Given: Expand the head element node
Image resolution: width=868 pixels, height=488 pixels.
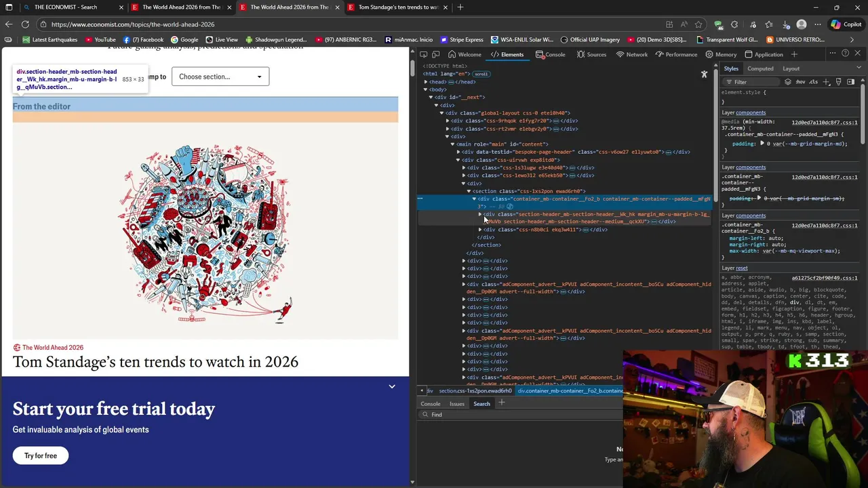Looking at the screenshot, I should 425,81.
